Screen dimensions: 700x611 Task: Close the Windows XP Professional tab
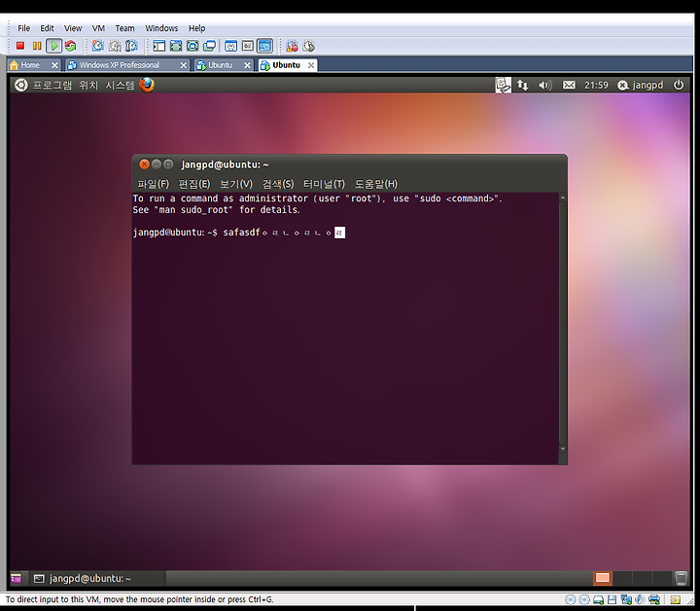(x=183, y=65)
